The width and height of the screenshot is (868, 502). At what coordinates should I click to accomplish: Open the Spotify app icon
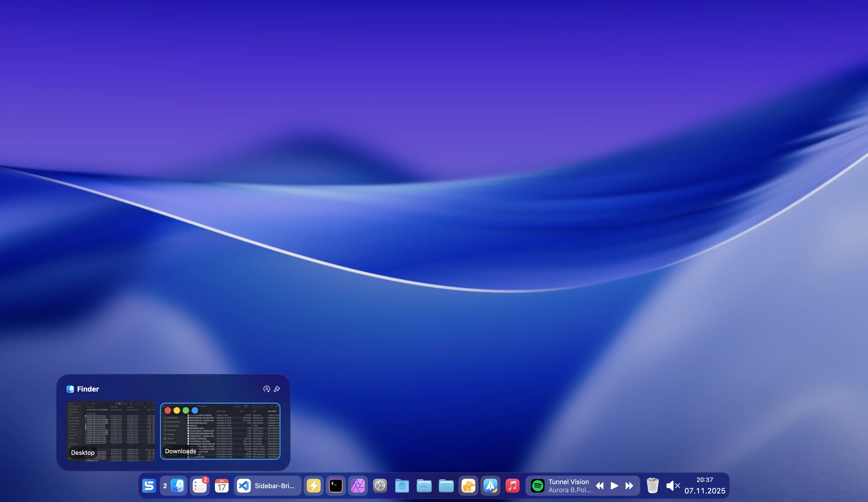click(538, 485)
